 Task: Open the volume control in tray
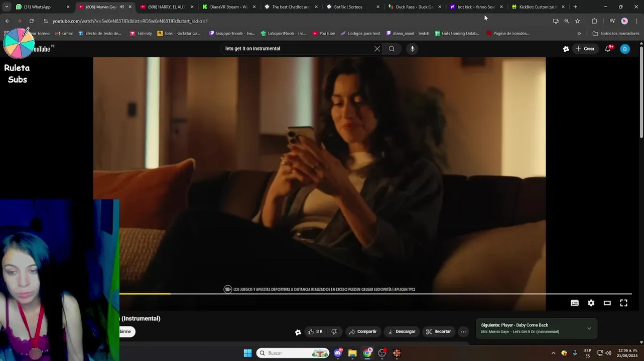click(608, 353)
